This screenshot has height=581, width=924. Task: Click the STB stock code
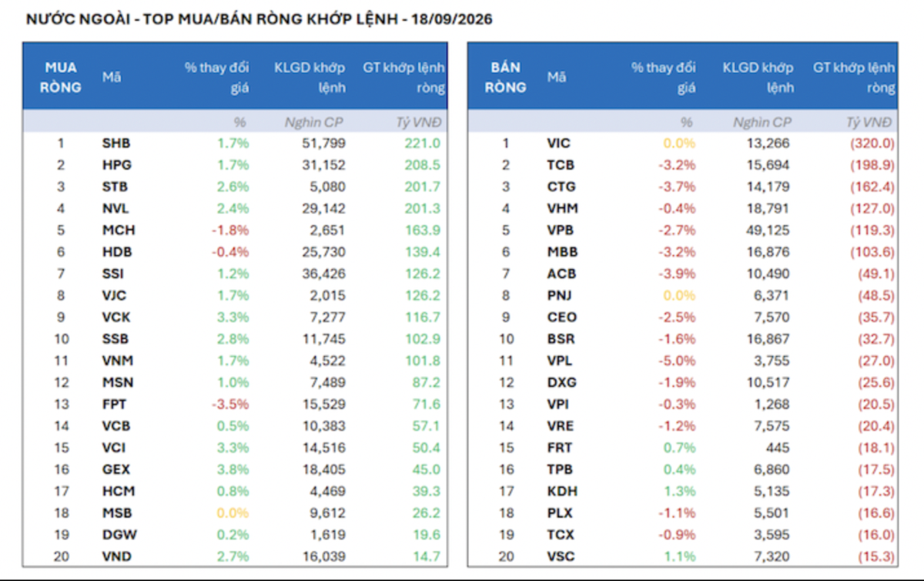(115, 186)
